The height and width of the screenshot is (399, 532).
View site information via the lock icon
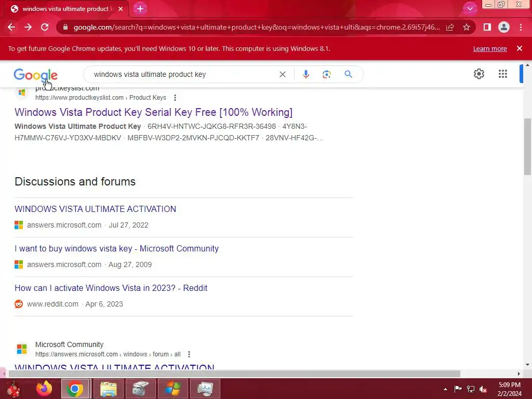(65, 27)
